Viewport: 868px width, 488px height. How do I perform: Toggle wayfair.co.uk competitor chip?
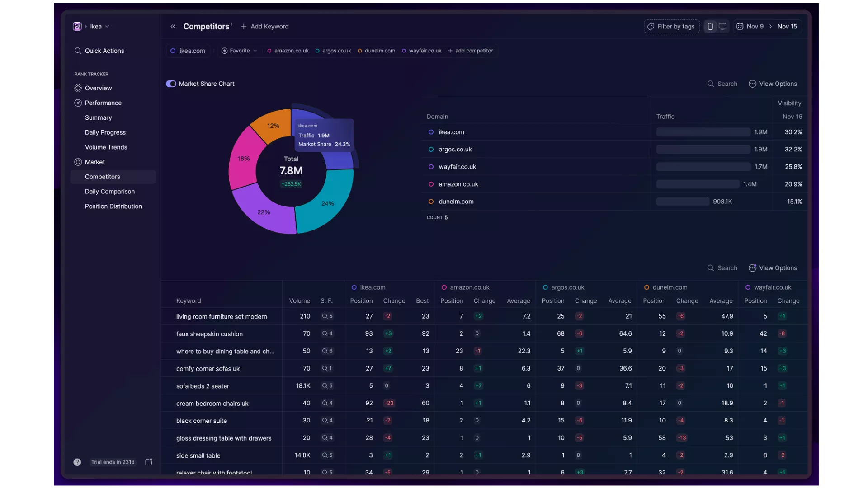422,51
